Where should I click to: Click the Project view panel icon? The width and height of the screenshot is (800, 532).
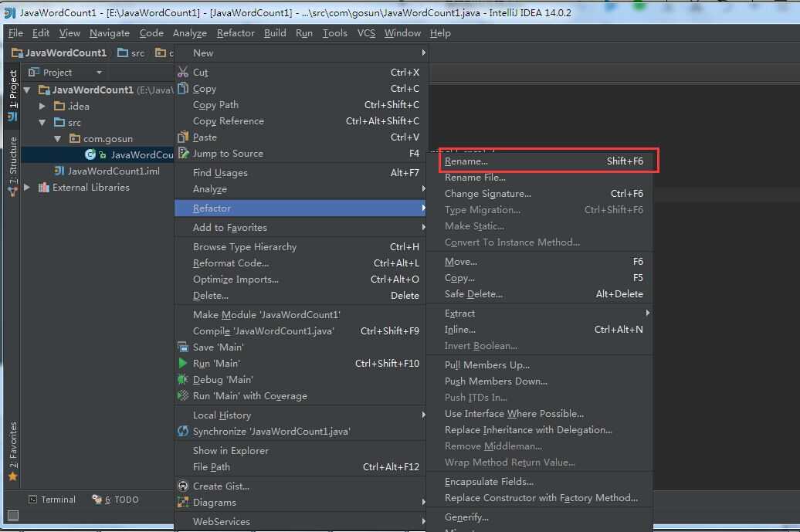pyautogui.click(x=34, y=72)
